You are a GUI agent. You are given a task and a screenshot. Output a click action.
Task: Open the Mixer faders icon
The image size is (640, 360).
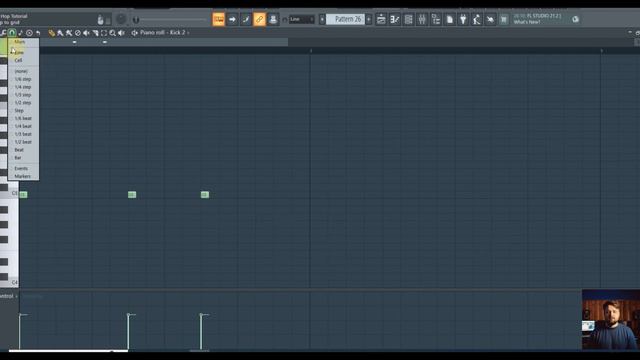point(422,19)
